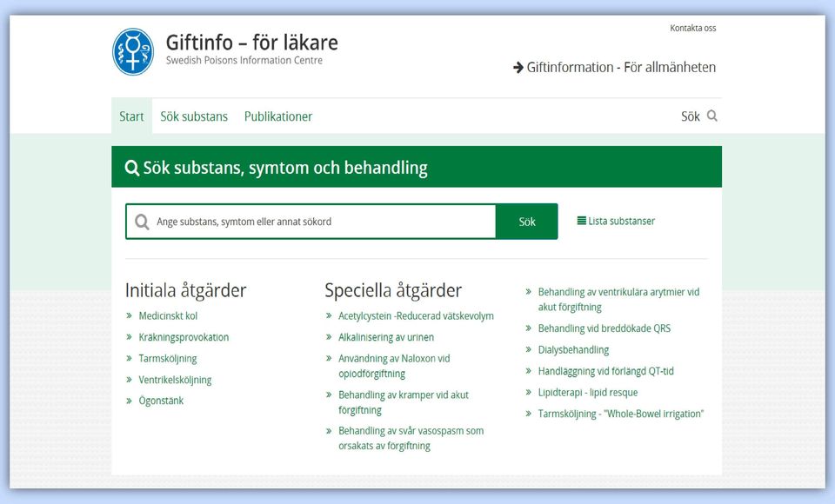Viewport: 835px width, 504px height.
Task: Open Alkalinisering av urinen link
Action: click(386, 337)
